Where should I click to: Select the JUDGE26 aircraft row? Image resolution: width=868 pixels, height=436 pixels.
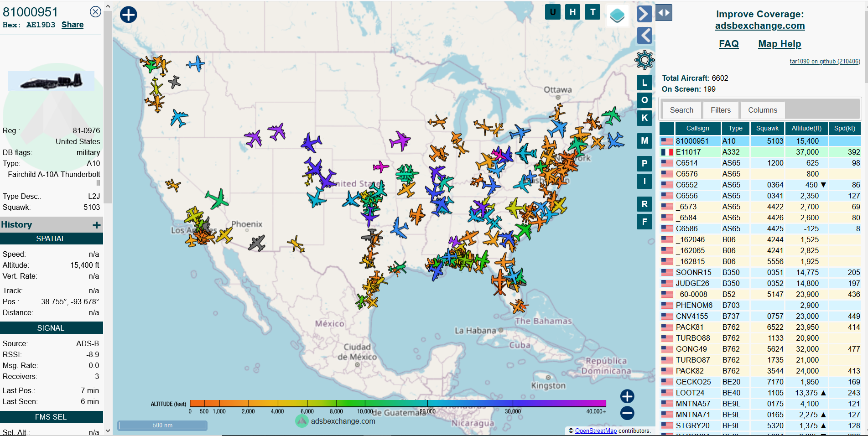click(x=761, y=283)
